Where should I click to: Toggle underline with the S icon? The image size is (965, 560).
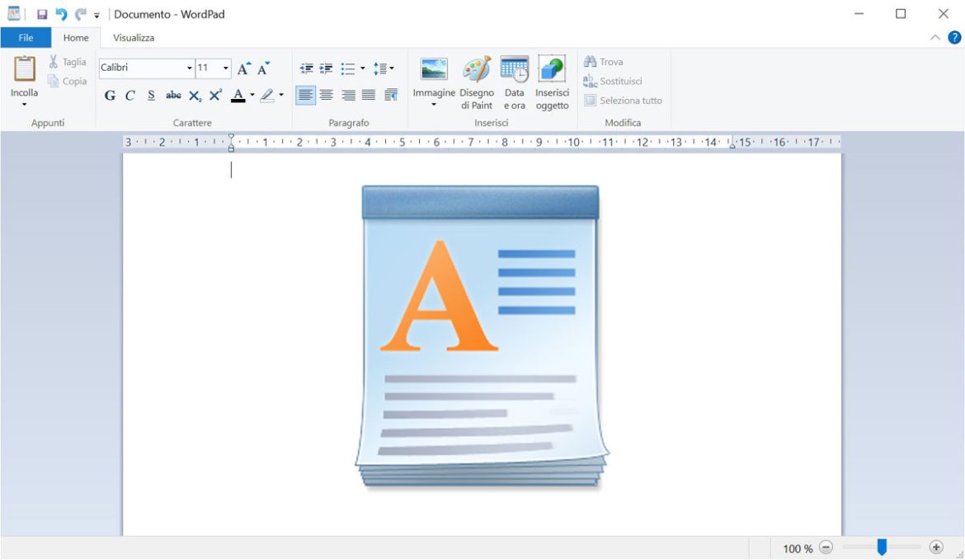(150, 95)
